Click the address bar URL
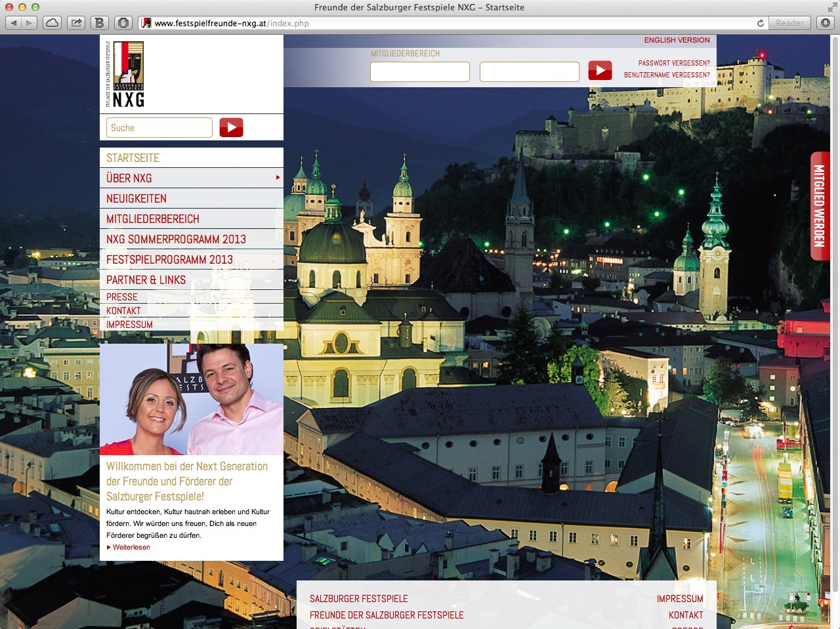Viewport: 840px width, 629px height. pyautogui.click(x=453, y=23)
